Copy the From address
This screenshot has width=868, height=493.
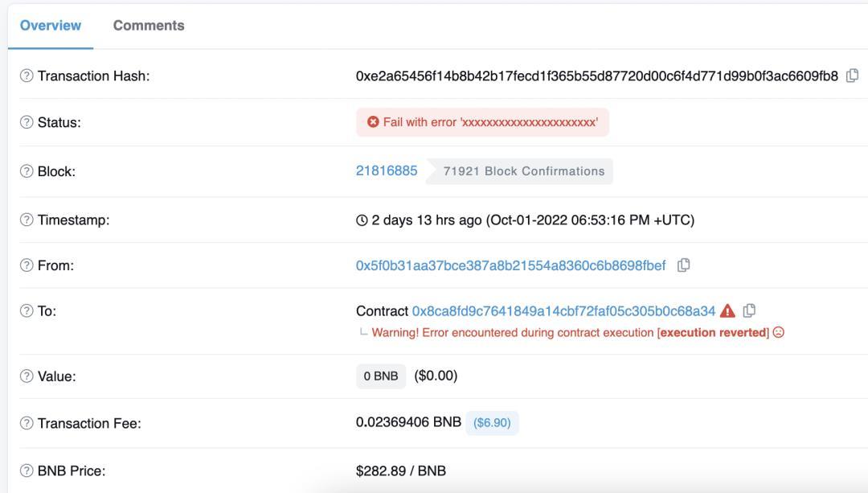coord(684,265)
